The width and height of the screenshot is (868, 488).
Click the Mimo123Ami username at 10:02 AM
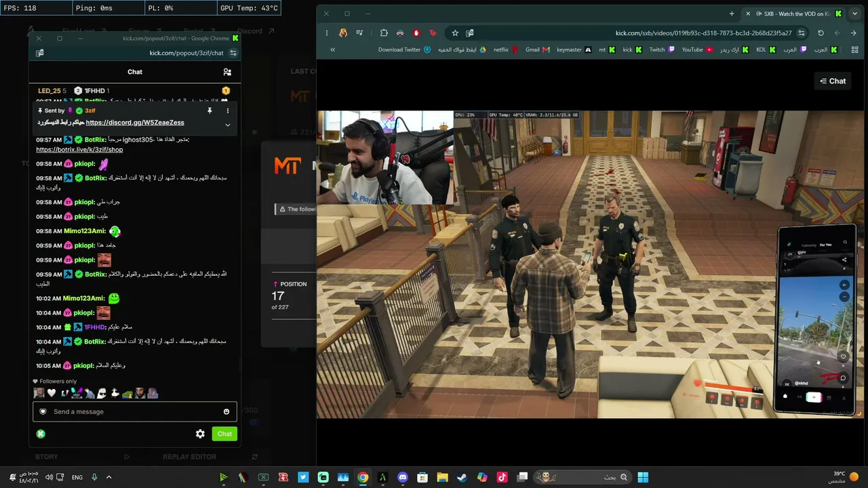(83, 298)
